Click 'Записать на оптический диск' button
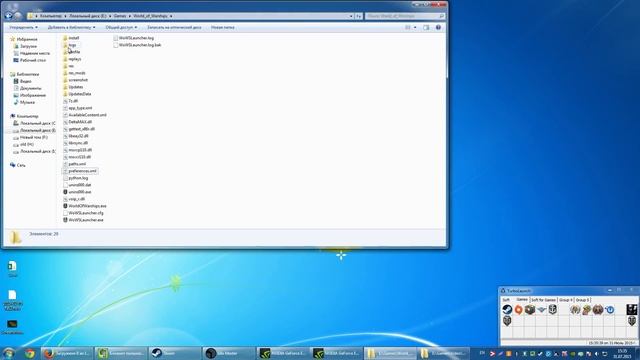 [x=174, y=27]
